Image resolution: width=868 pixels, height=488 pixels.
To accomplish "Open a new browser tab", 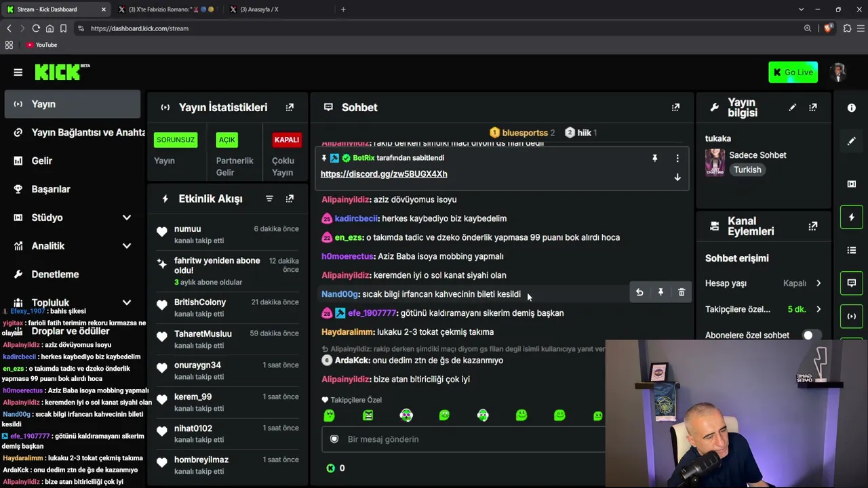I will click(x=343, y=9).
